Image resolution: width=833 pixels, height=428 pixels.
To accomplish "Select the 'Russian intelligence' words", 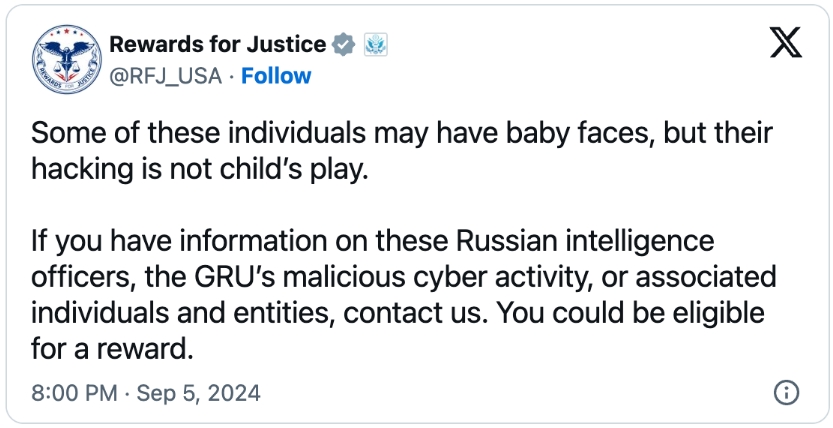I will (x=584, y=241).
